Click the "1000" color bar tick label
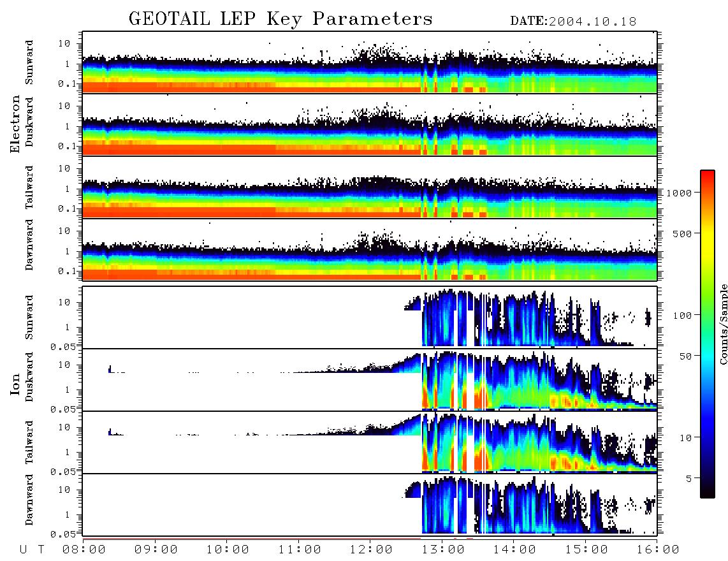728x561 pixels. click(679, 193)
